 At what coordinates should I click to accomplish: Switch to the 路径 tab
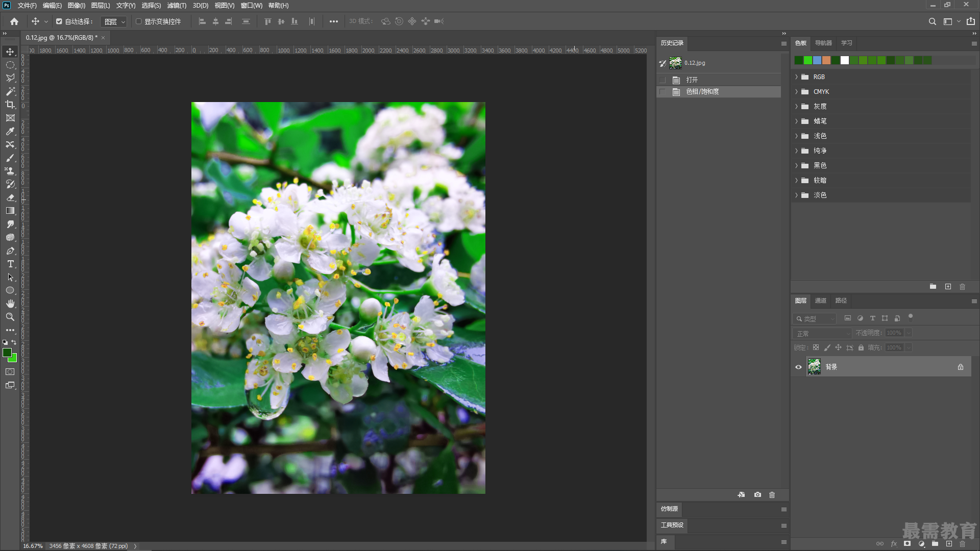841,300
